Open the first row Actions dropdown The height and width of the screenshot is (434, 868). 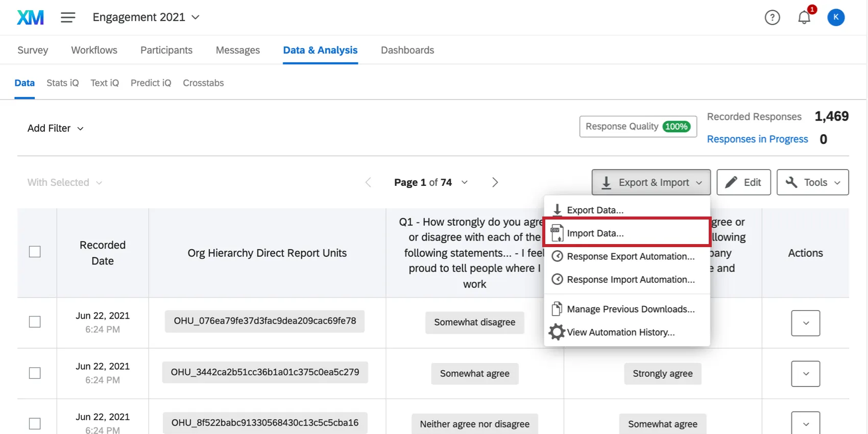click(x=805, y=323)
